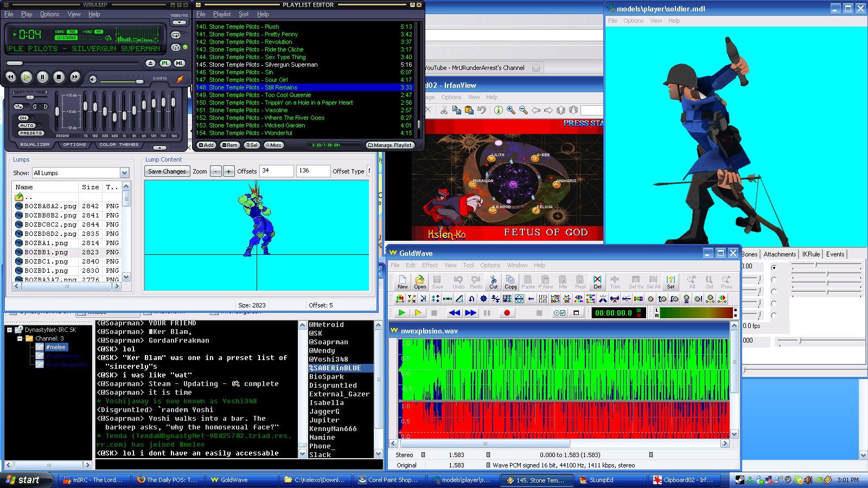Screen dimensions: 868x488
Task: Click the red record button in GoldWave
Action: tap(507, 313)
